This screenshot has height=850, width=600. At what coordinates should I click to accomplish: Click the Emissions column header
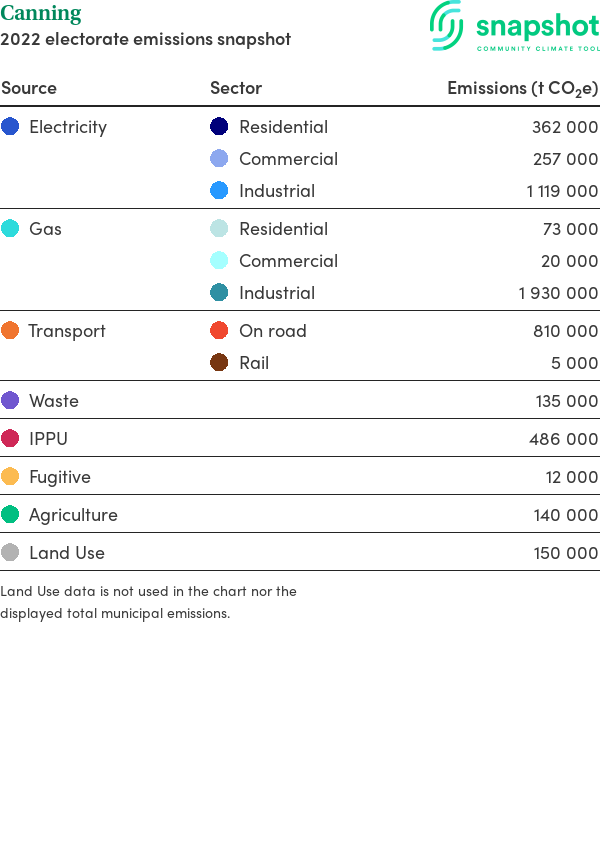coord(522,88)
